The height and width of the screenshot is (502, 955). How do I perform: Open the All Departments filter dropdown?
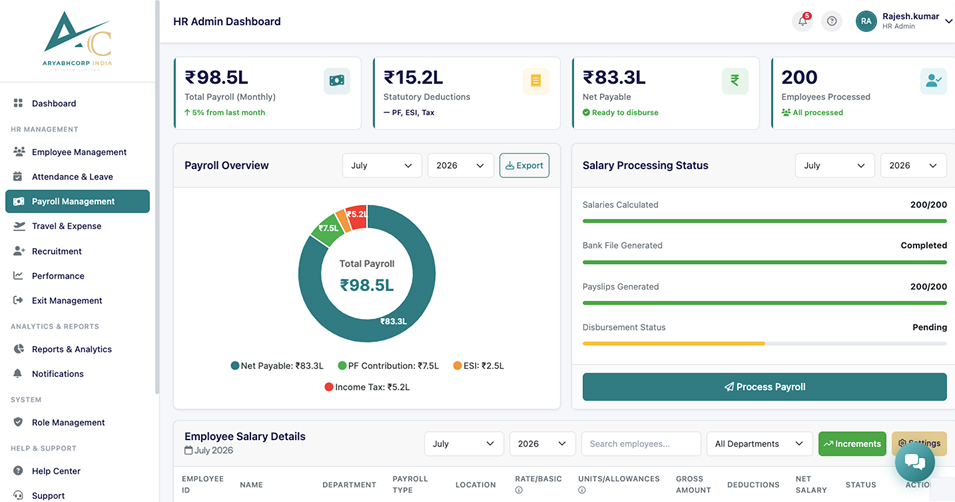[x=759, y=444]
